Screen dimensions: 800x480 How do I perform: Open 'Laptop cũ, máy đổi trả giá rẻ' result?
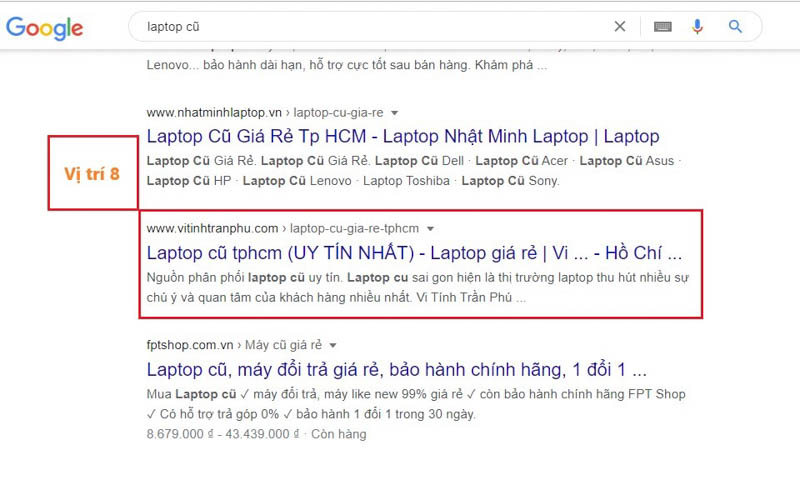pos(396,370)
